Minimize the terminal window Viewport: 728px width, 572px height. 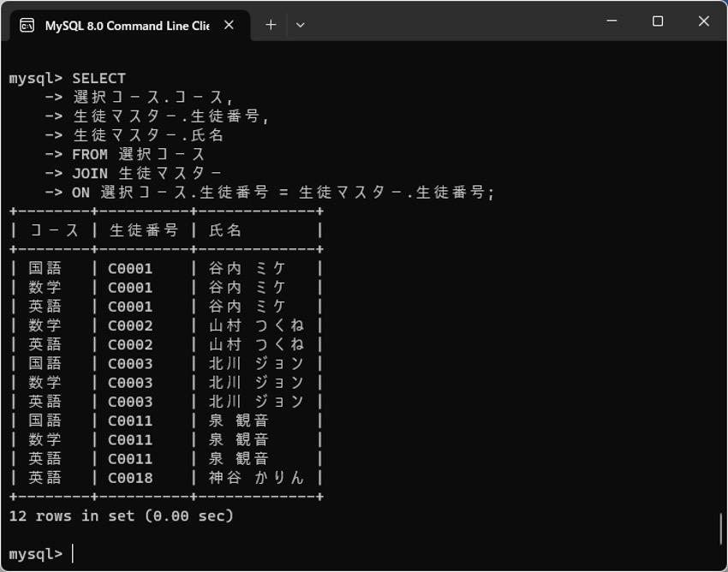612,21
